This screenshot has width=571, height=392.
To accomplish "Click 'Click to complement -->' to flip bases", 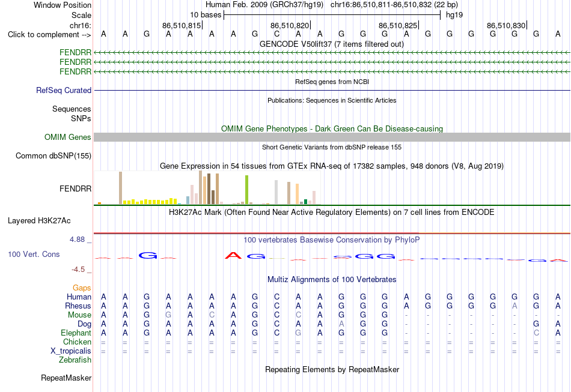I will tap(49, 35).
